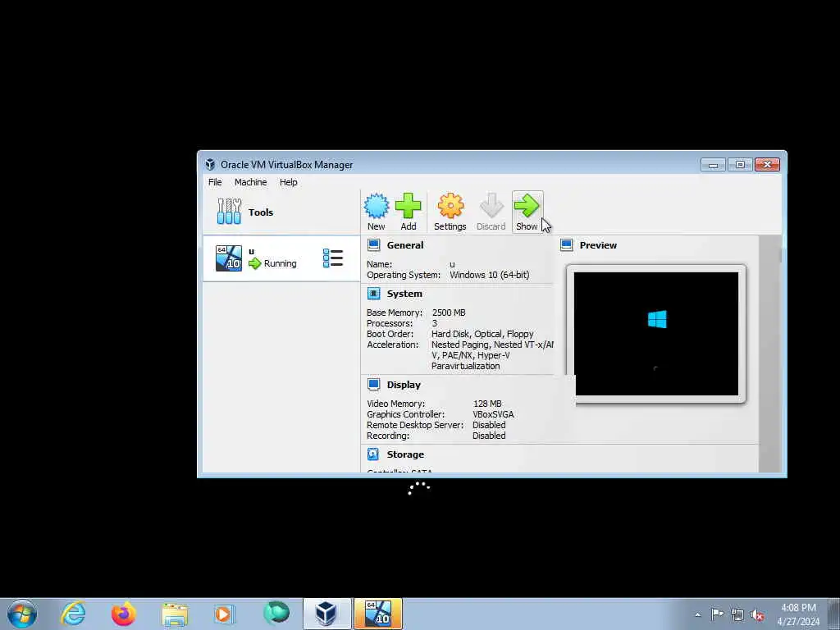
Task: Click the 2500 MB base memory value
Action: [x=449, y=313]
